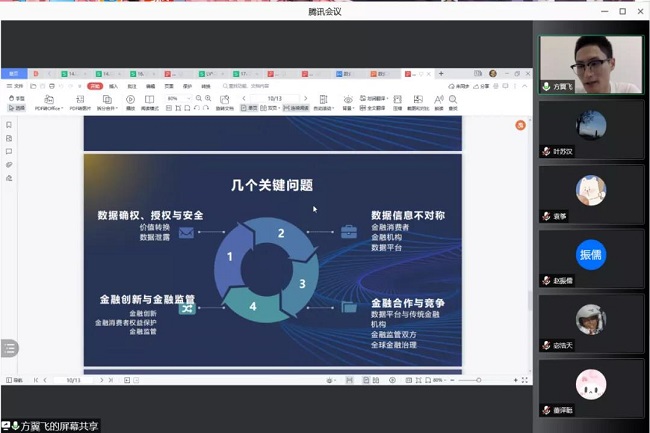Open the 80% zoom level dropdown
Screen dimensions: 650x433
click(176, 99)
